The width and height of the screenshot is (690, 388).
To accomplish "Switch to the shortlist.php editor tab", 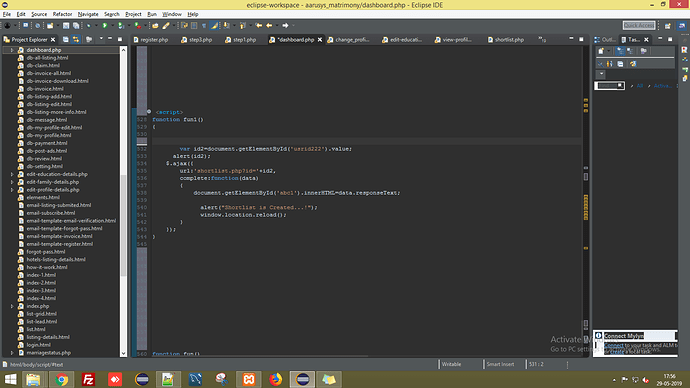I will pyautogui.click(x=506, y=40).
